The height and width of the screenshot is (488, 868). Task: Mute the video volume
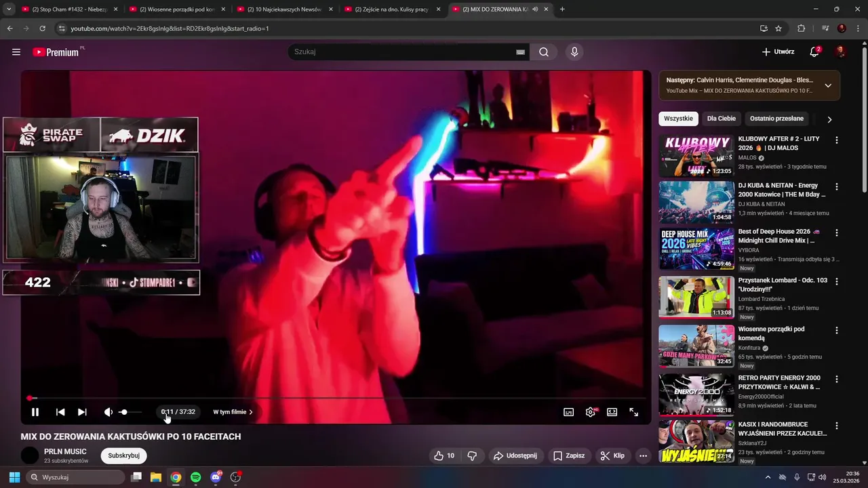point(108,412)
